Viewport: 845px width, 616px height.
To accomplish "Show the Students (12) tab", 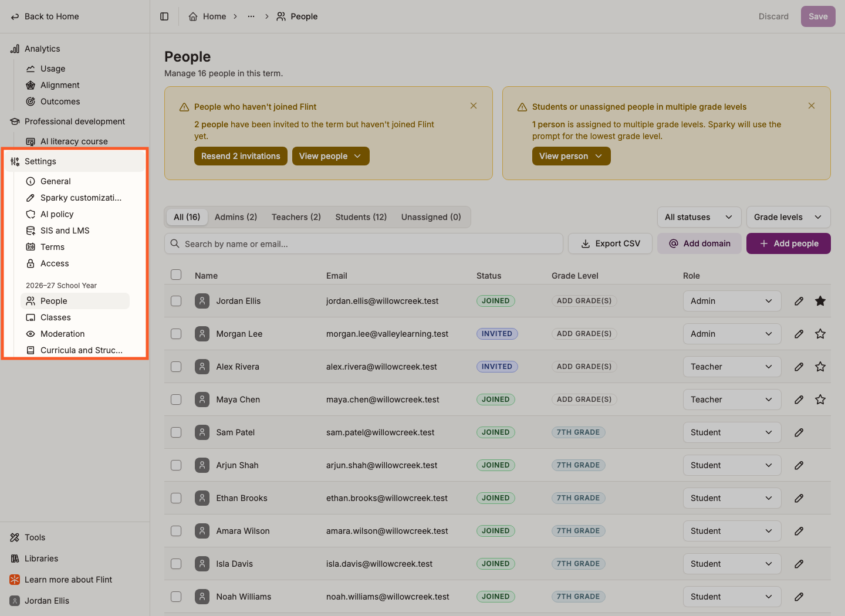I will (x=361, y=217).
